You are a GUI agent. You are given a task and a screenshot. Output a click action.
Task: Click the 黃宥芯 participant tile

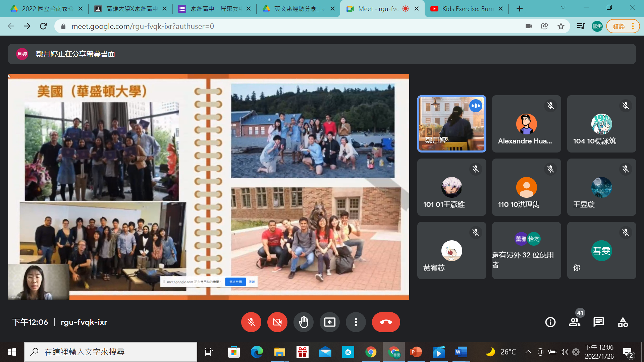click(x=451, y=250)
